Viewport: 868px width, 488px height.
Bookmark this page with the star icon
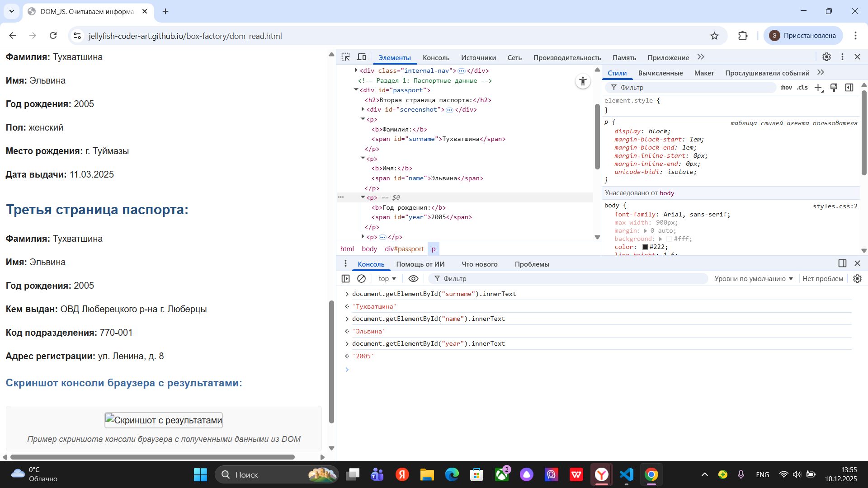pos(714,36)
